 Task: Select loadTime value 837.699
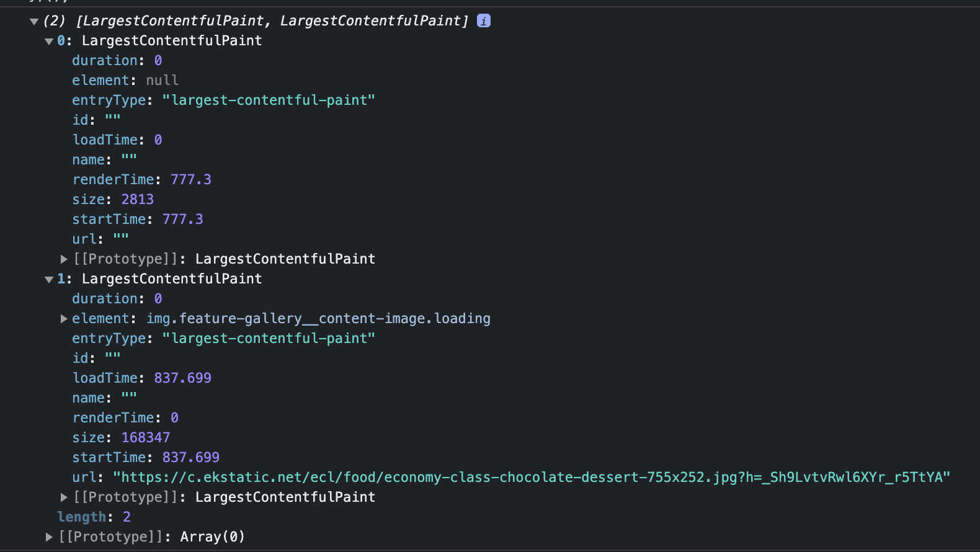[183, 378]
